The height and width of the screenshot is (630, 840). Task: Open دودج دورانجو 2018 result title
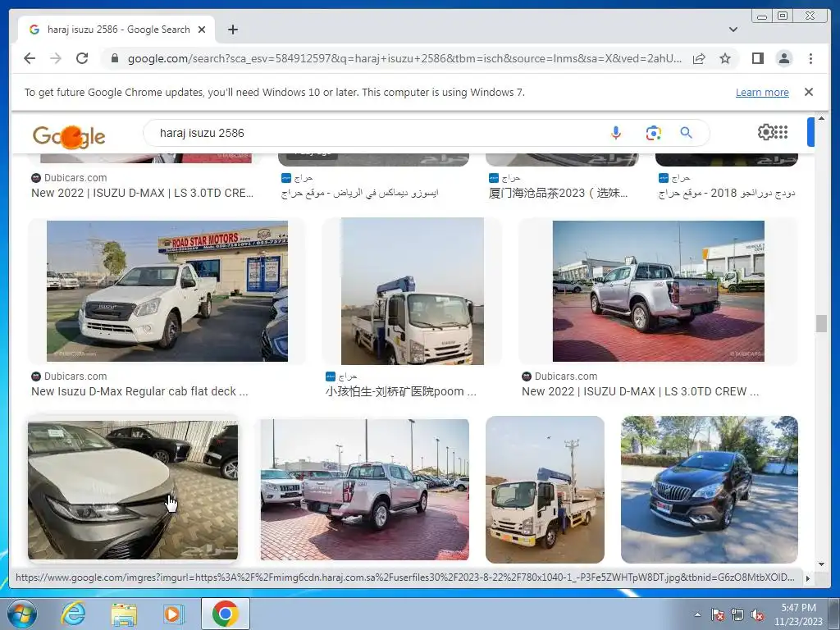point(727,193)
